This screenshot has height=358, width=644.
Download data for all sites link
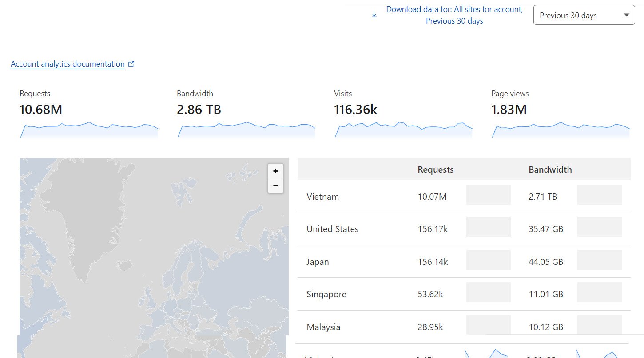coord(454,15)
